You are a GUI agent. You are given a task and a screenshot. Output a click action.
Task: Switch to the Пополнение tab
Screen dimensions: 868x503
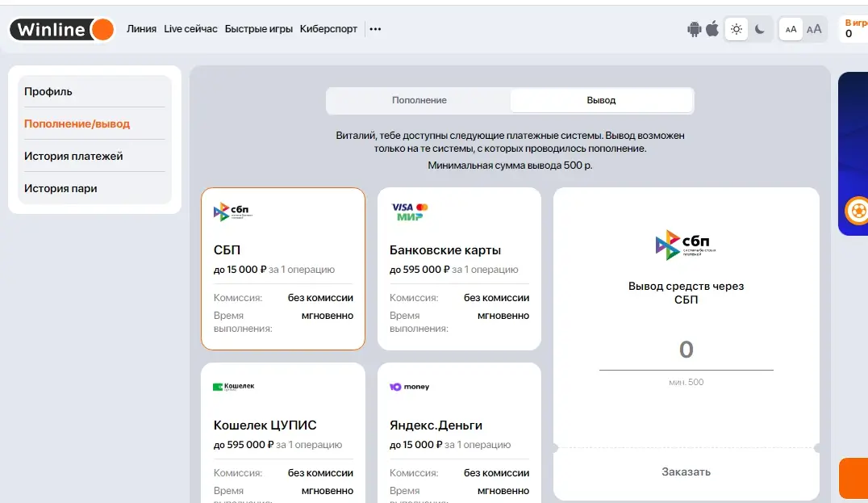pos(419,100)
